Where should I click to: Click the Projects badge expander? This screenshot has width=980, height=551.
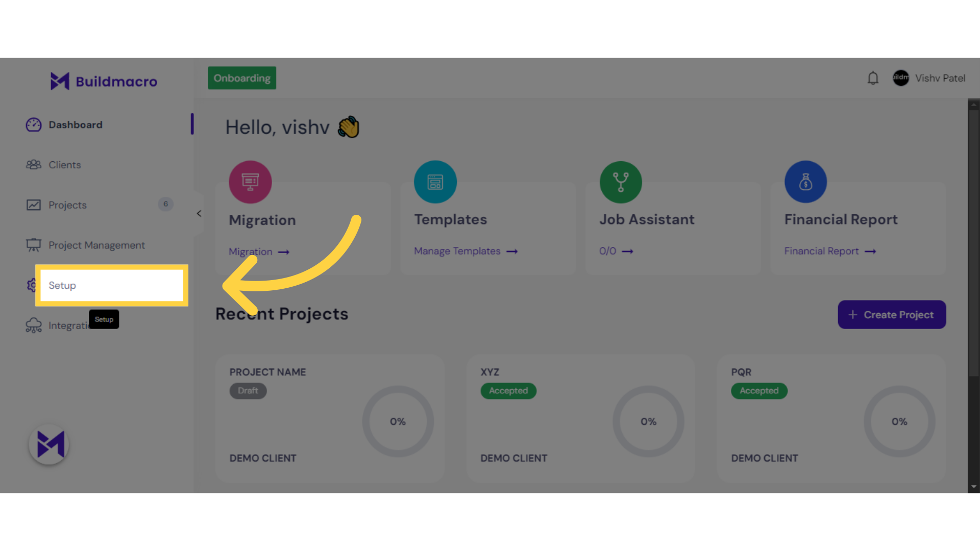click(x=165, y=204)
